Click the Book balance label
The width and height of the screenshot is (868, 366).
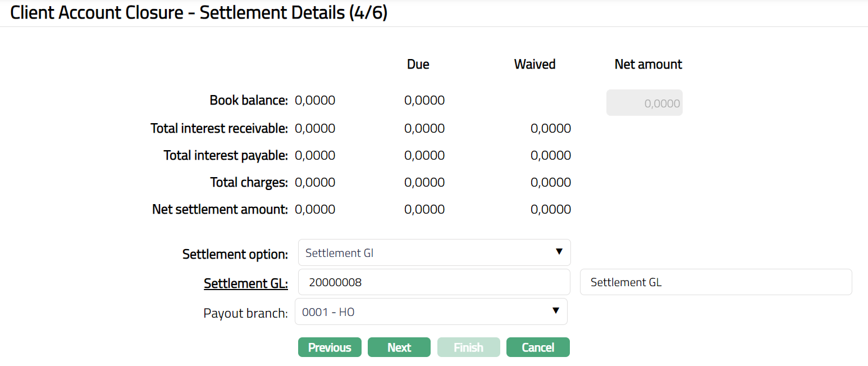[x=249, y=101]
